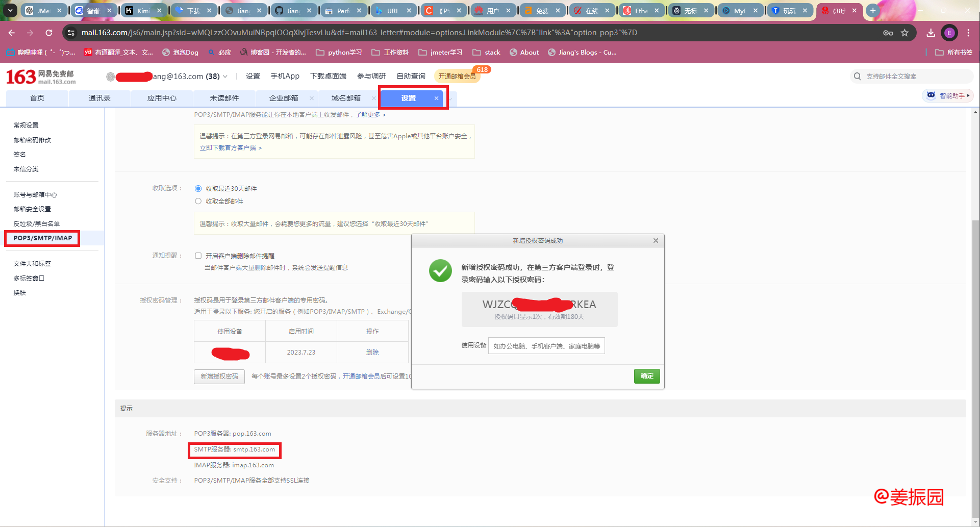980x527 pixels.
Task: Open the 通讯录 mail tab
Action: pos(99,98)
